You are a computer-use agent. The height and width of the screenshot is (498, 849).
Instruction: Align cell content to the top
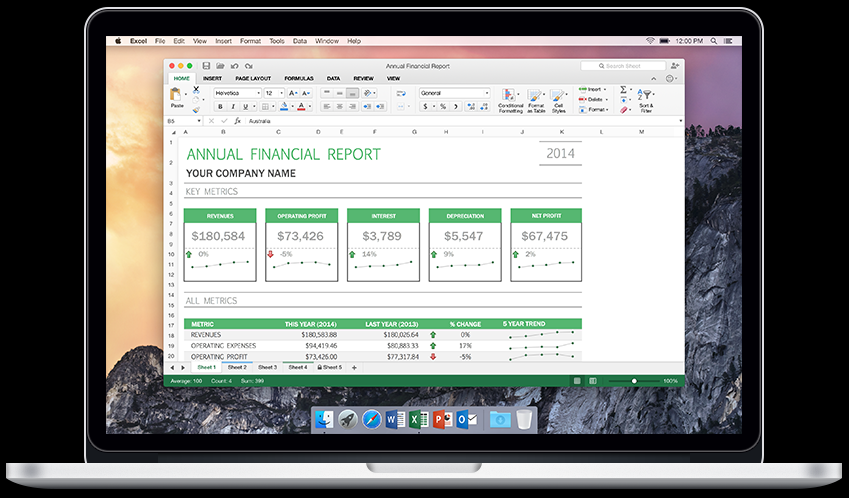326,93
